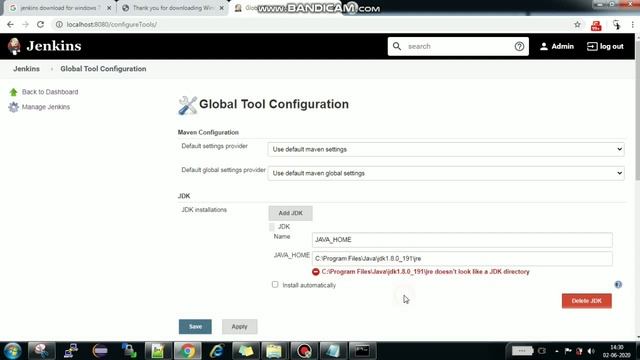Show hidden tray icons arrow
640x360 pixels.
(557, 351)
